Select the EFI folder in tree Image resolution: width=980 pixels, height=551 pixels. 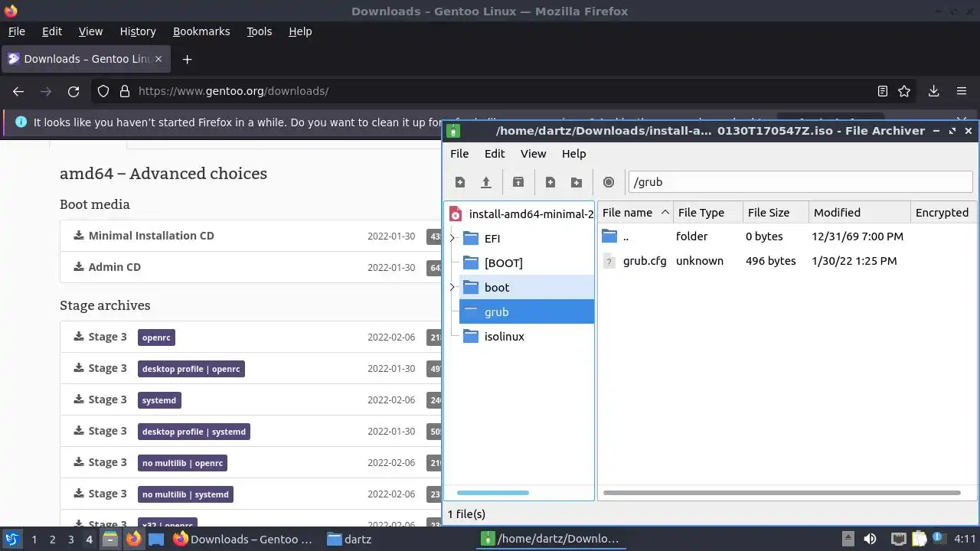pos(492,239)
